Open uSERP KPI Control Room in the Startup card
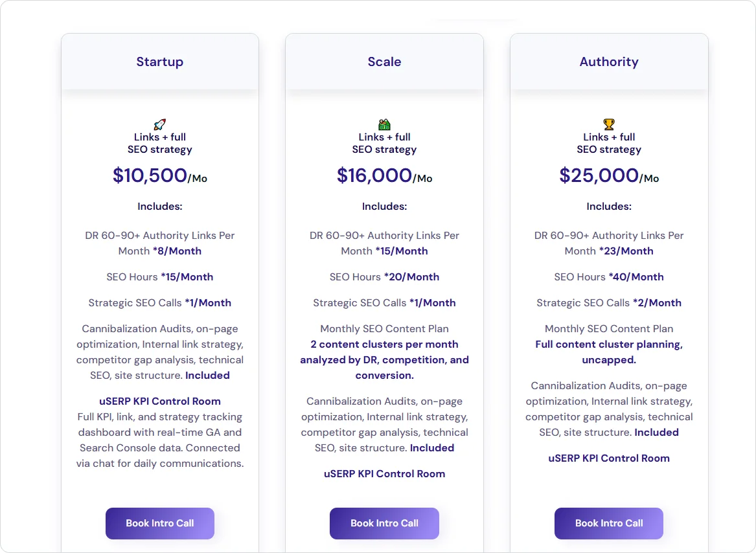 (x=160, y=401)
